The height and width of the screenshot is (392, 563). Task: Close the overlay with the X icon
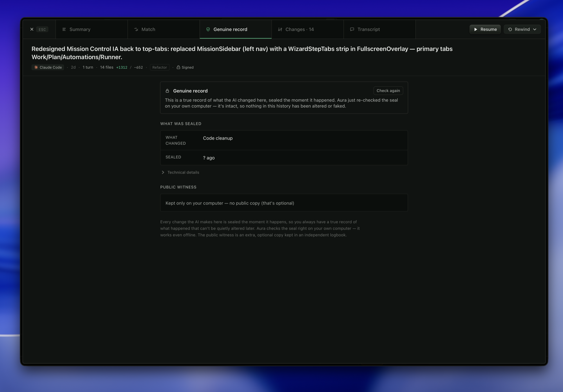(32, 29)
